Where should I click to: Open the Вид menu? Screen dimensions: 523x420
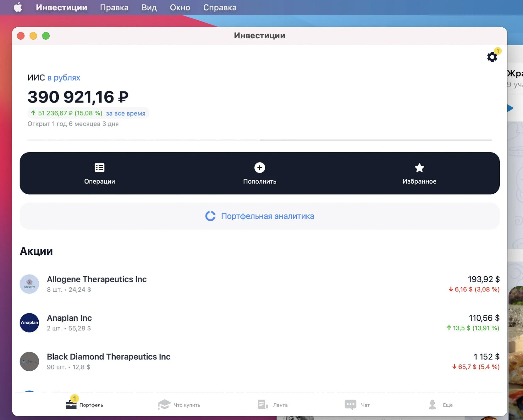coord(149,8)
